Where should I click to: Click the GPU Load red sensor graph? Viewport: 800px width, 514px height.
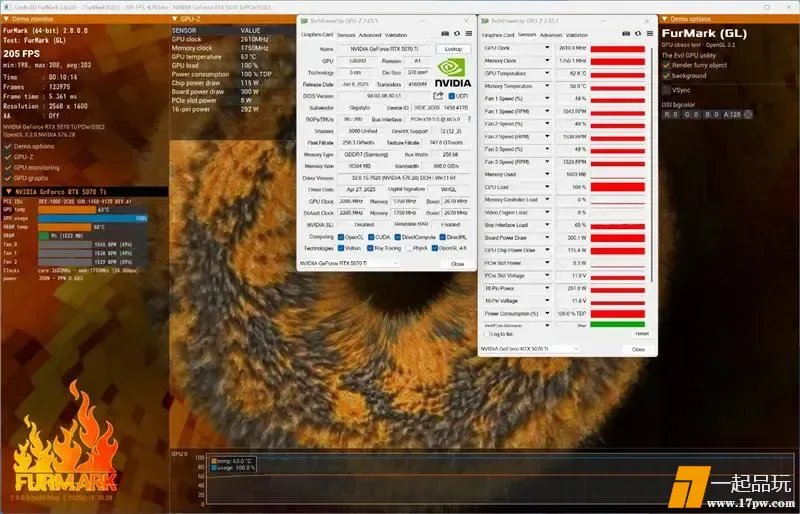click(618, 187)
